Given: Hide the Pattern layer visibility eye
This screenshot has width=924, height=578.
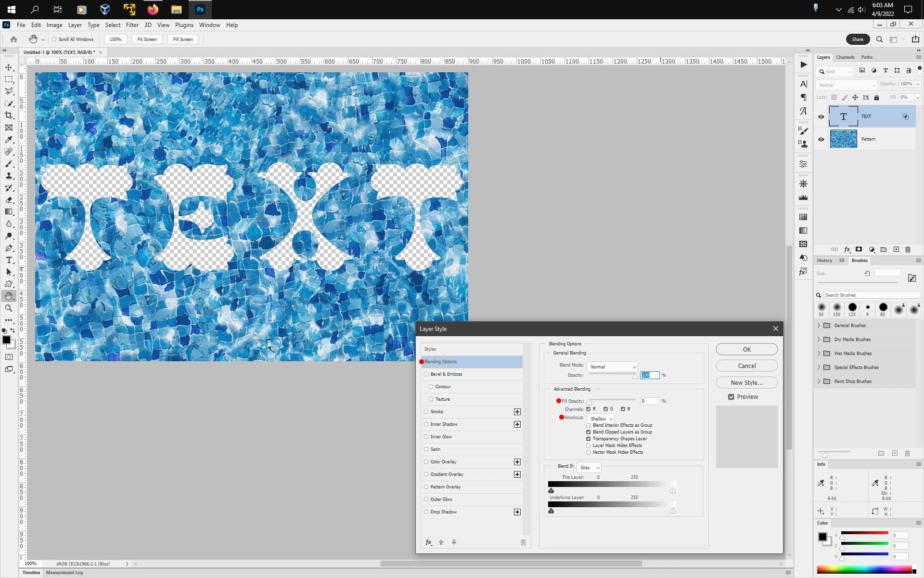Looking at the screenshot, I should tap(821, 139).
